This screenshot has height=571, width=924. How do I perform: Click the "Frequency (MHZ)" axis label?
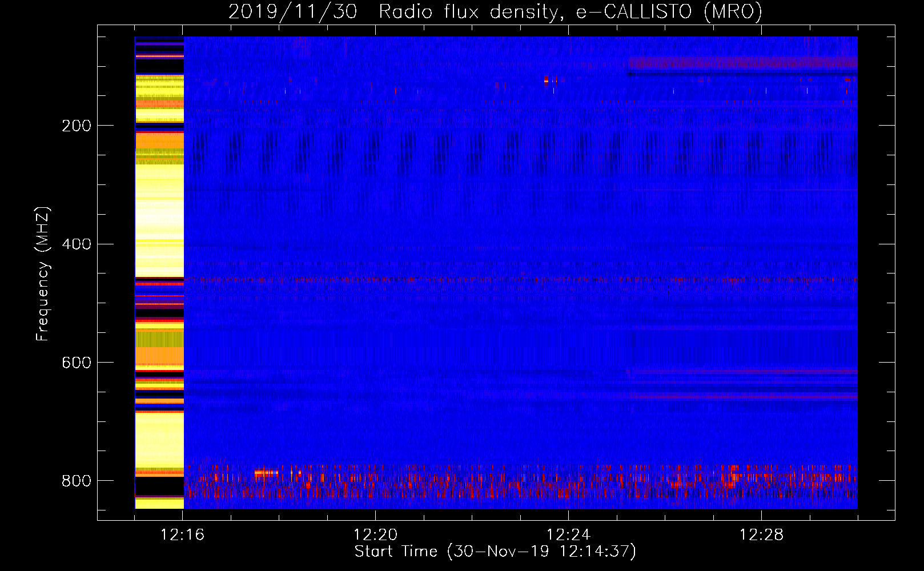(43, 274)
